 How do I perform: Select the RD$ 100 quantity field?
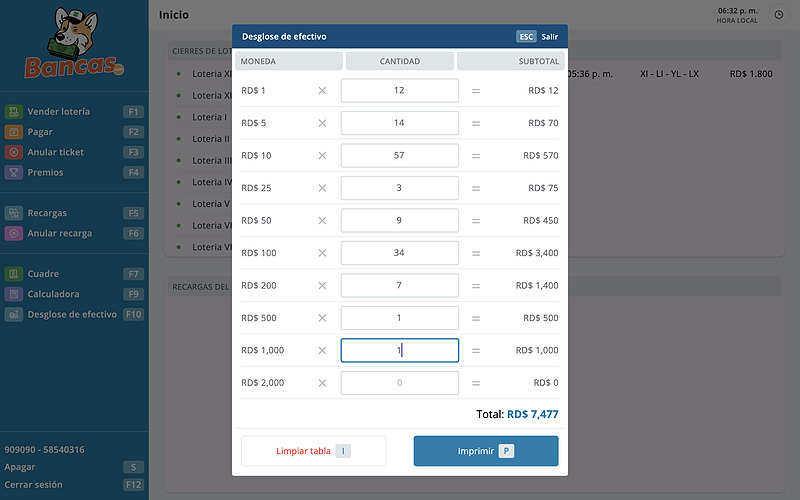click(x=399, y=253)
